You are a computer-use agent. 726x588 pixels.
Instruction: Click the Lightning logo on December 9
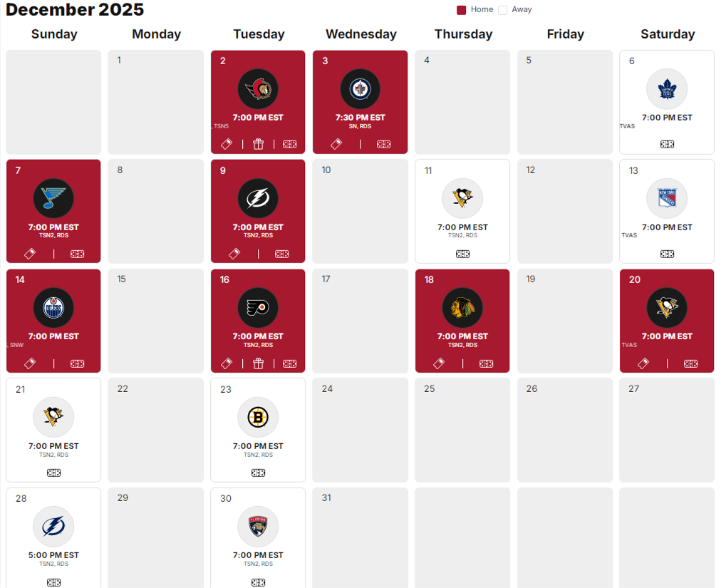pyautogui.click(x=258, y=198)
